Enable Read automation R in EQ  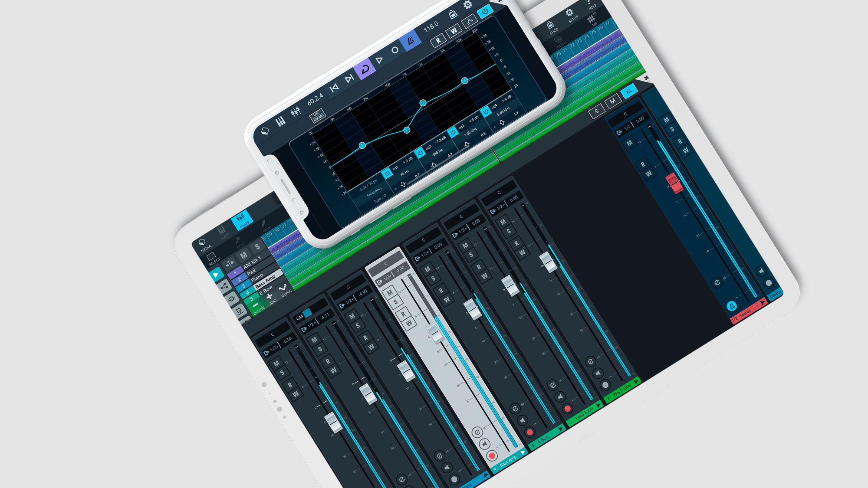(438, 40)
